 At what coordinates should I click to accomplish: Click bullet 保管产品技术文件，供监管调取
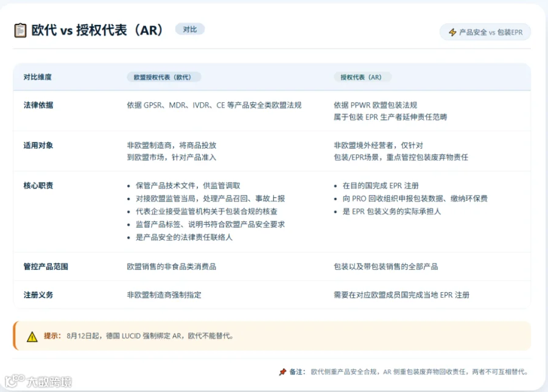(x=188, y=186)
